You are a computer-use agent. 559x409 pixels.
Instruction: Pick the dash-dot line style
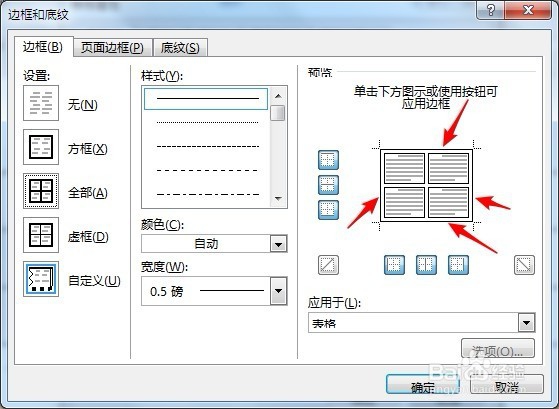pos(207,195)
